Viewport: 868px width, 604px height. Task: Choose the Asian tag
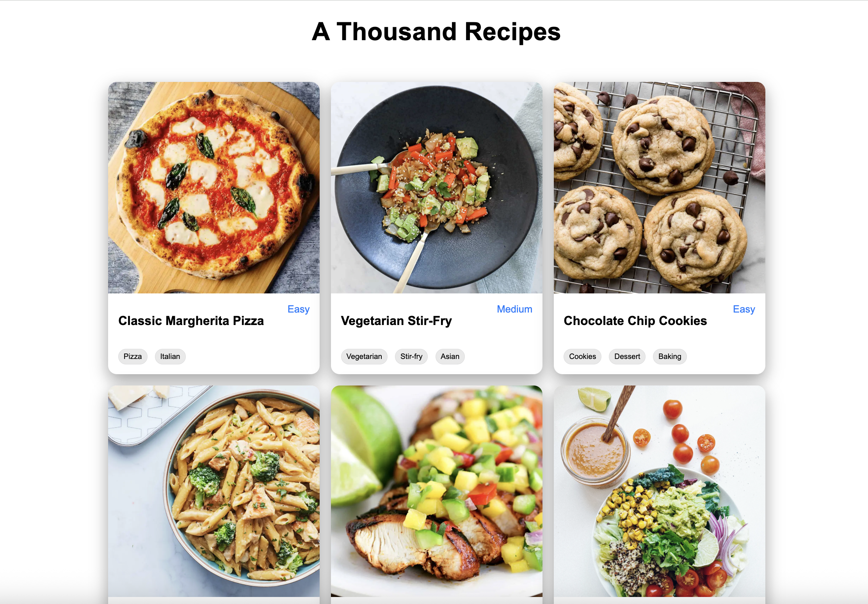[450, 357]
